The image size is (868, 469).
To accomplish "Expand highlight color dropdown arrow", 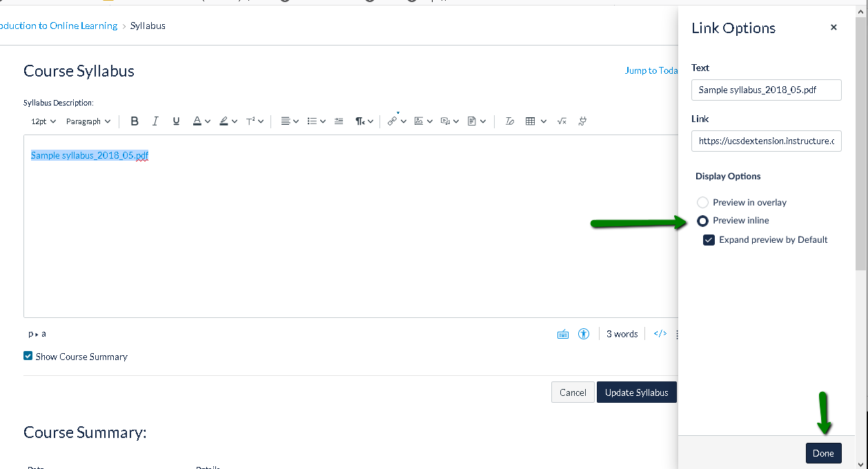I will (235, 121).
